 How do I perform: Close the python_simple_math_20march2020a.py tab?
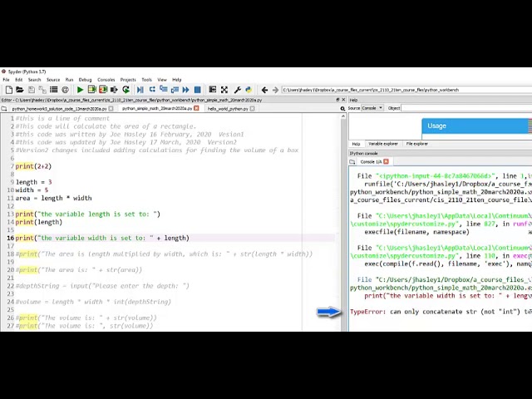click(196, 109)
